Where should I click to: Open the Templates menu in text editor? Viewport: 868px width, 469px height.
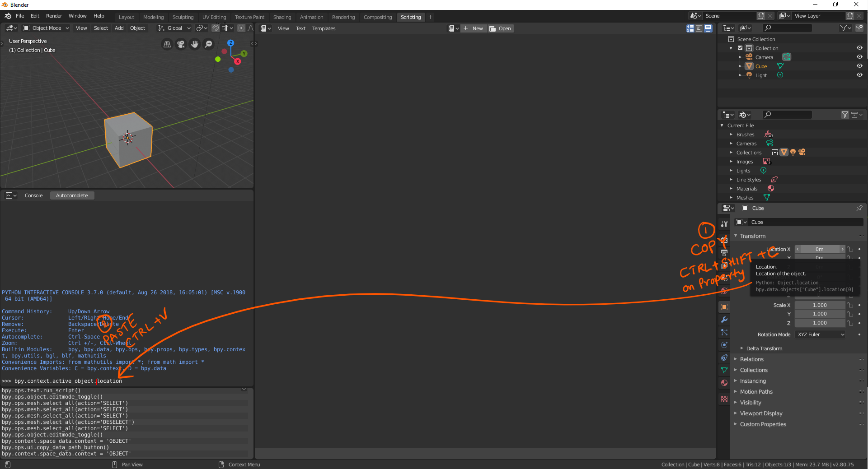(324, 28)
